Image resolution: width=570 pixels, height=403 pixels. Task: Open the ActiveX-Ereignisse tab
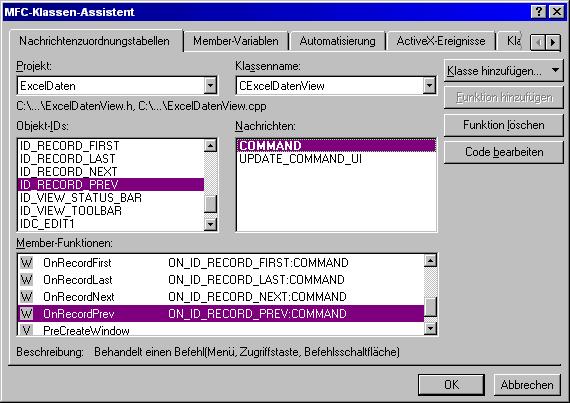pos(441,41)
